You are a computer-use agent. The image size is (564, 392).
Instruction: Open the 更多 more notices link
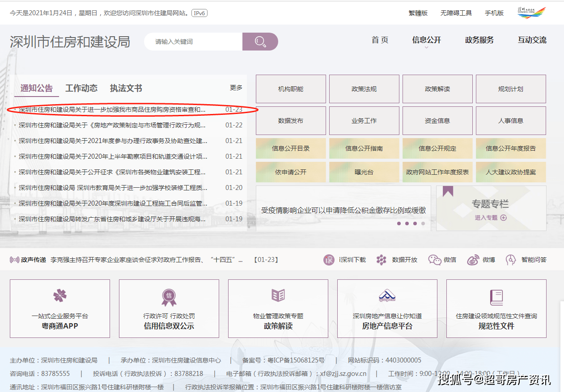[x=236, y=88]
